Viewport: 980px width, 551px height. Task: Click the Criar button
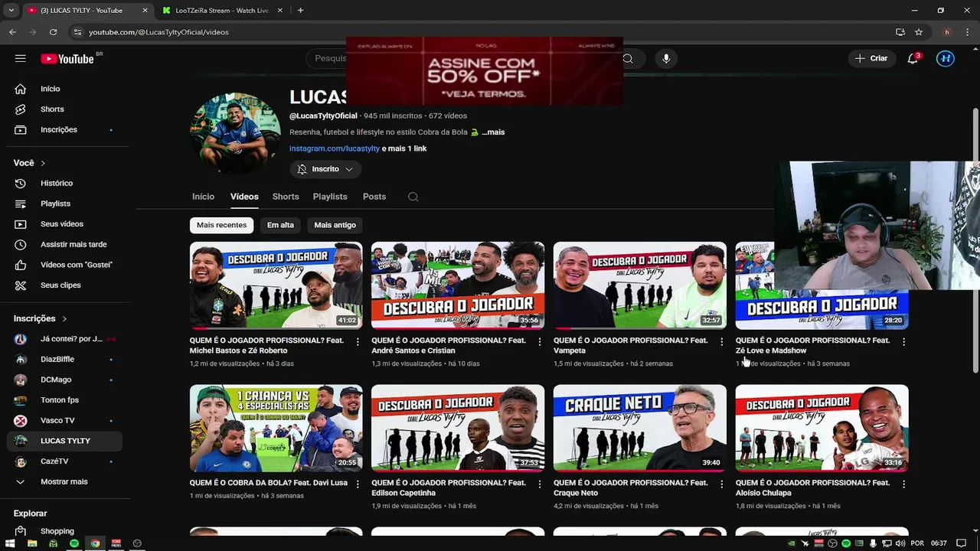pos(871,59)
